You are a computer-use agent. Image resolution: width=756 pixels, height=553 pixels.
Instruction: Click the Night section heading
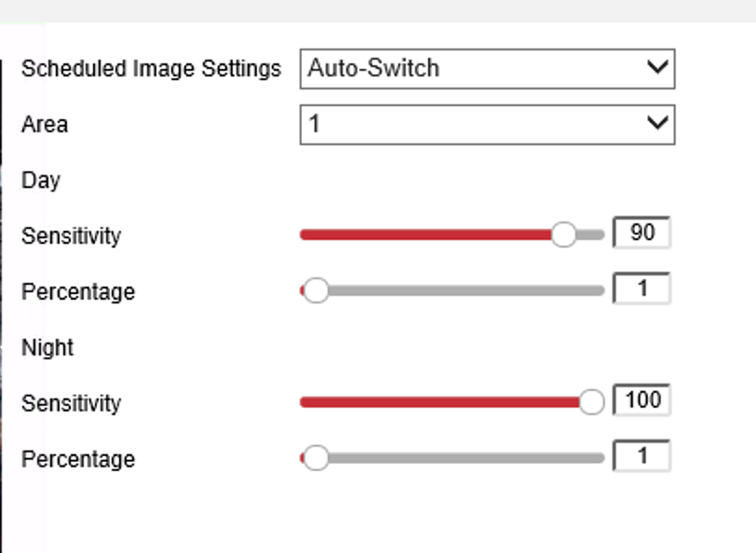(x=47, y=348)
